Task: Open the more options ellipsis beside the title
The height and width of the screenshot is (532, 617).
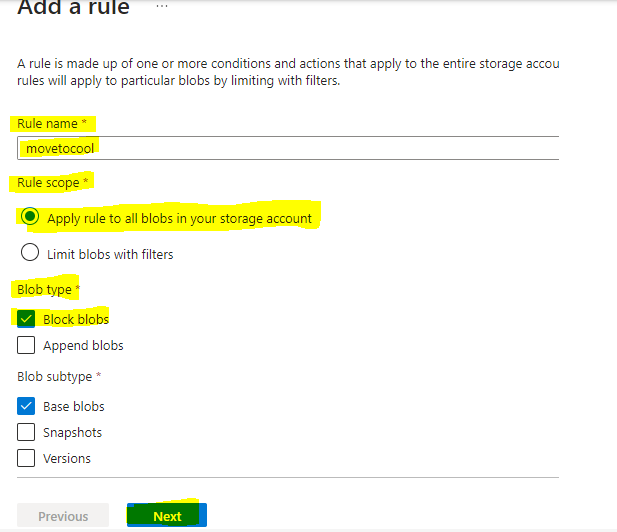Action: 163,7
